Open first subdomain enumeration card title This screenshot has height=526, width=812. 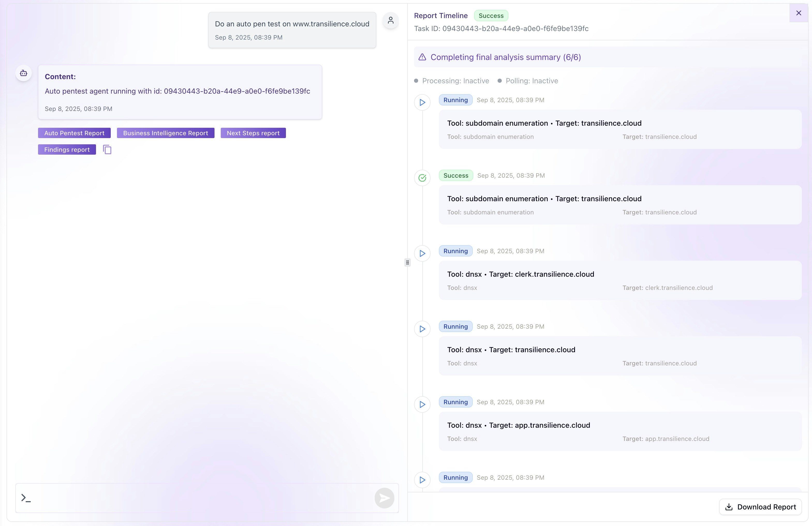pyautogui.click(x=544, y=123)
